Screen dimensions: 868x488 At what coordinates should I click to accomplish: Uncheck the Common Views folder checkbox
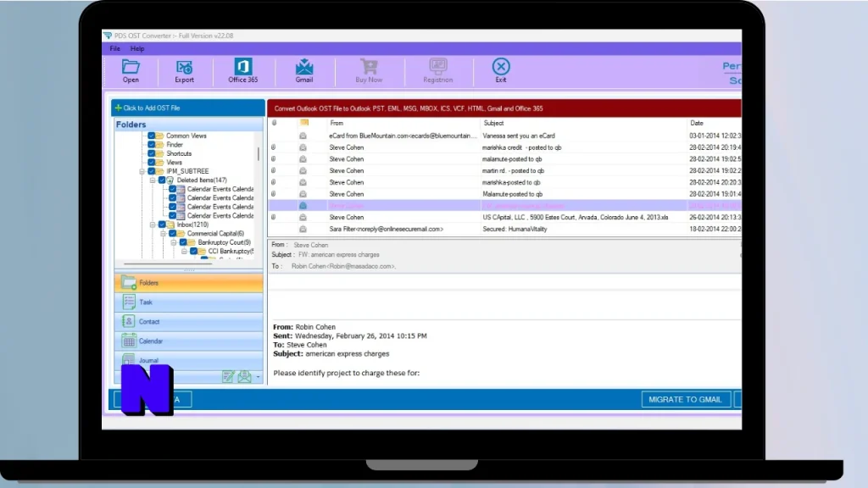coord(151,136)
